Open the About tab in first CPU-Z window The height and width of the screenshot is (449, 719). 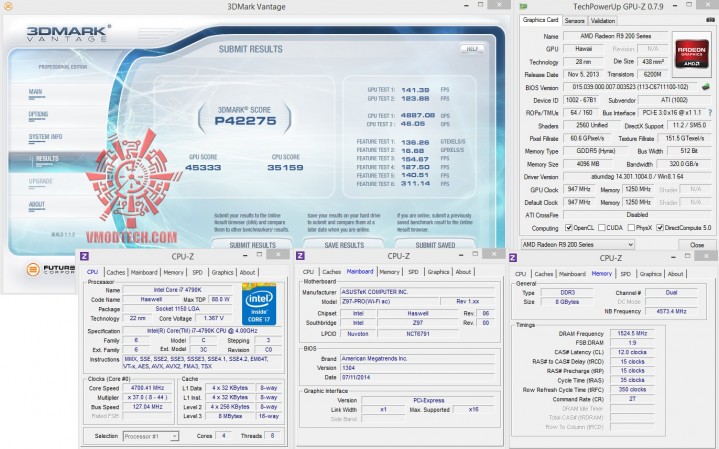[x=248, y=272]
